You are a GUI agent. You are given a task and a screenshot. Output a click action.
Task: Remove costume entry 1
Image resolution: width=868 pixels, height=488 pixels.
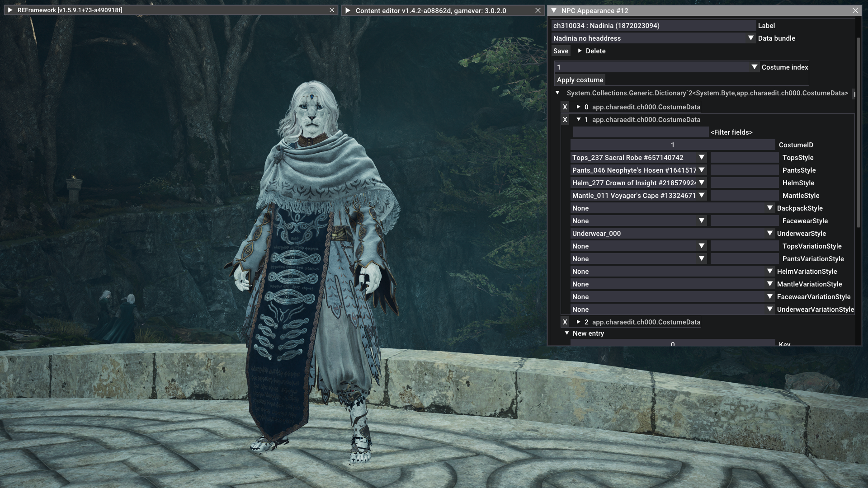click(565, 120)
